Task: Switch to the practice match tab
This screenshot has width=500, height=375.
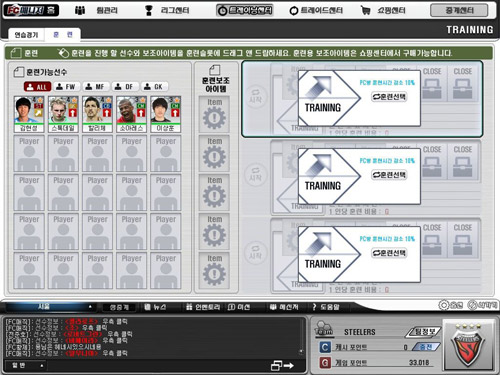Action: click(26, 35)
